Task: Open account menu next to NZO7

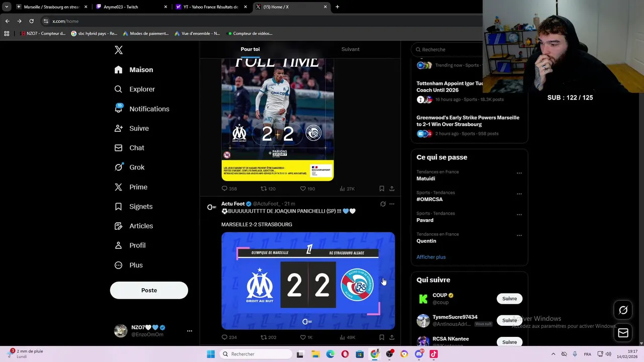Action: click(x=190, y=331)
